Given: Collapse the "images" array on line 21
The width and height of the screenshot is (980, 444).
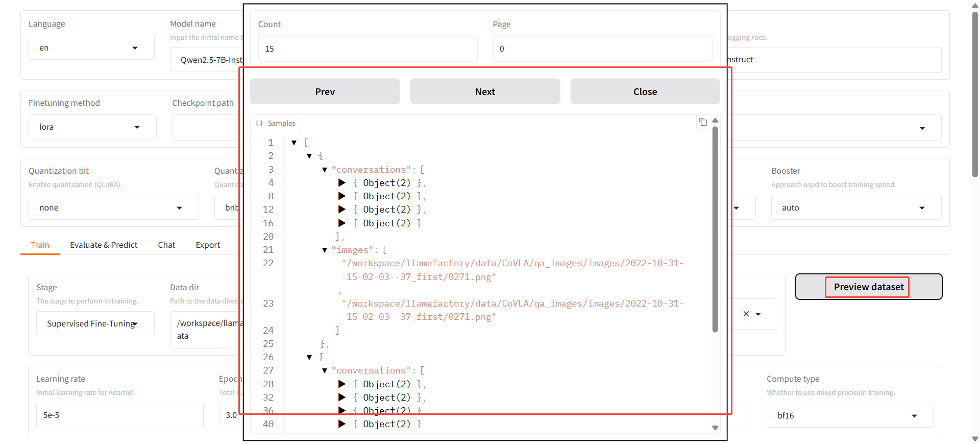Looking at the screenshot, I should pos(325,250).
